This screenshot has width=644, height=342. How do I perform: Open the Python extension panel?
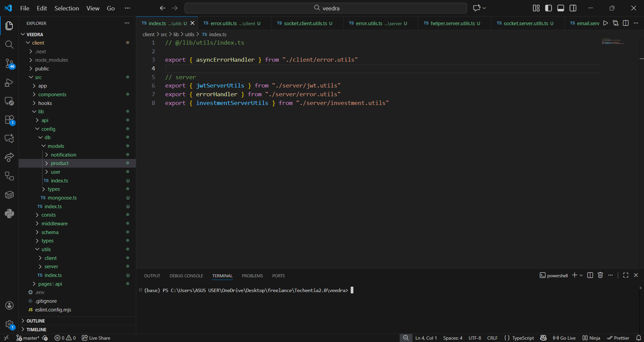9,214
